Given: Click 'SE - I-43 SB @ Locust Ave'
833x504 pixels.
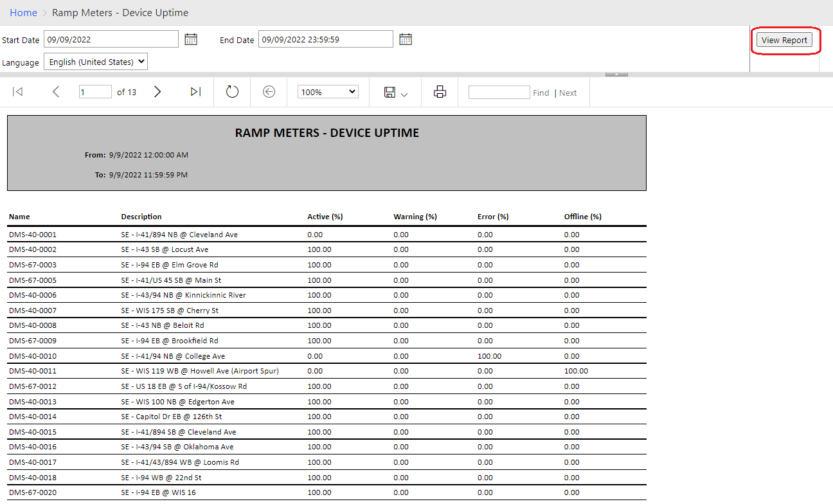Looking at the screenshot, I should pyautogui.click(x=165, y=249).
